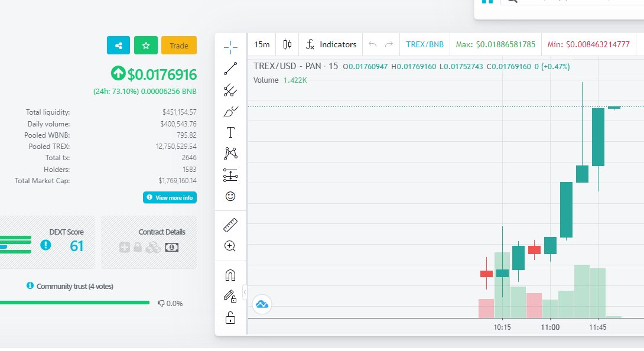Viewport: 644px width, 351px height.
Task: Click the Min price label
Action: click(588, 44)
